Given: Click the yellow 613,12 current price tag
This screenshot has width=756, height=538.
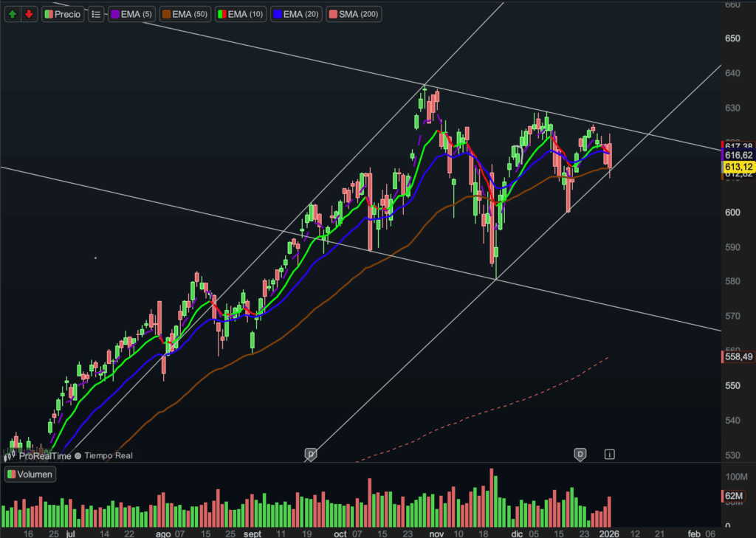Looking at the screenshot, I should 738,167.
